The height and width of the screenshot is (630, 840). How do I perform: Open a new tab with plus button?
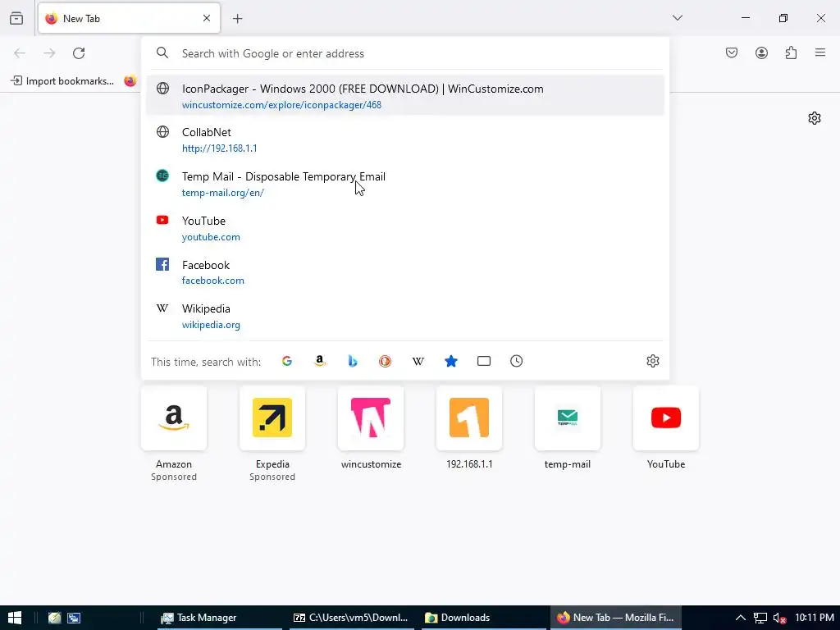[x=237, y=19]
